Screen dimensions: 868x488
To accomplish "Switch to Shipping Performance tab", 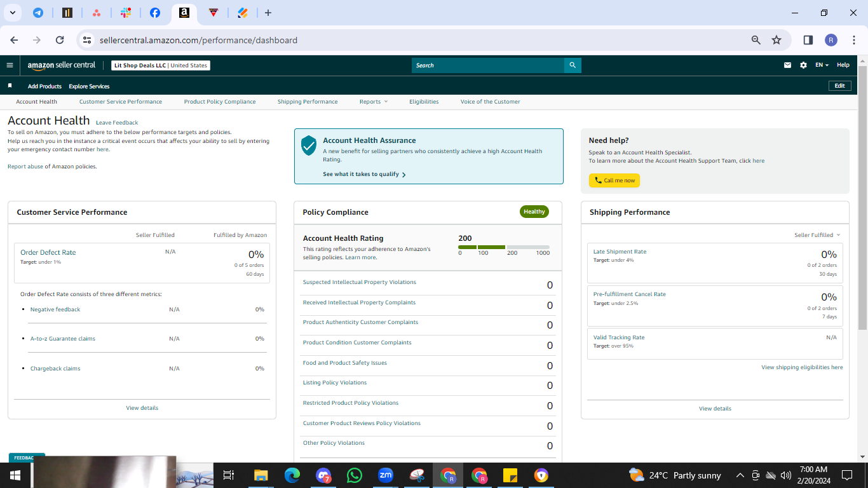I will tap(308, 102).
